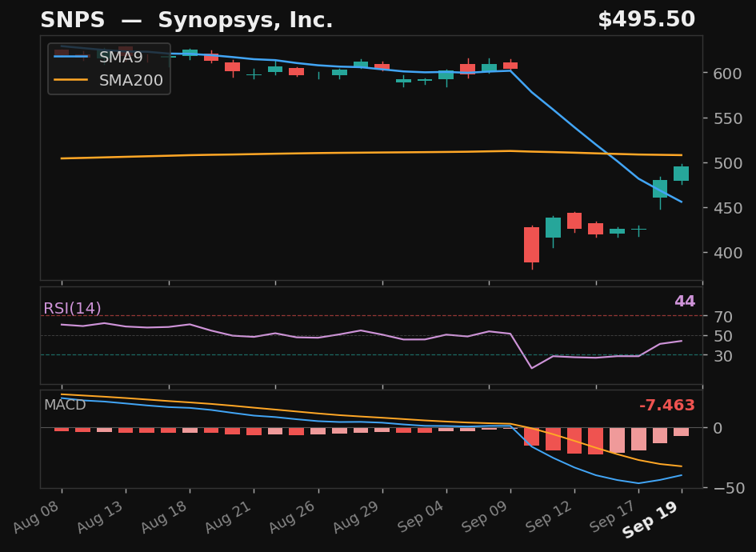Click the Sep 04 date label
The width and height of the screenshot is (756, 552).
pos(421,516)
